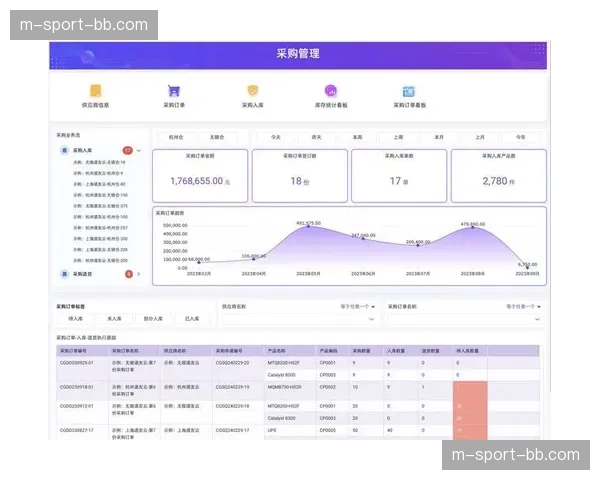Toggle the 已入库 status filter
Image resolution: width=600 pixels, height=480 pixels.
click(x=191, y=318)
